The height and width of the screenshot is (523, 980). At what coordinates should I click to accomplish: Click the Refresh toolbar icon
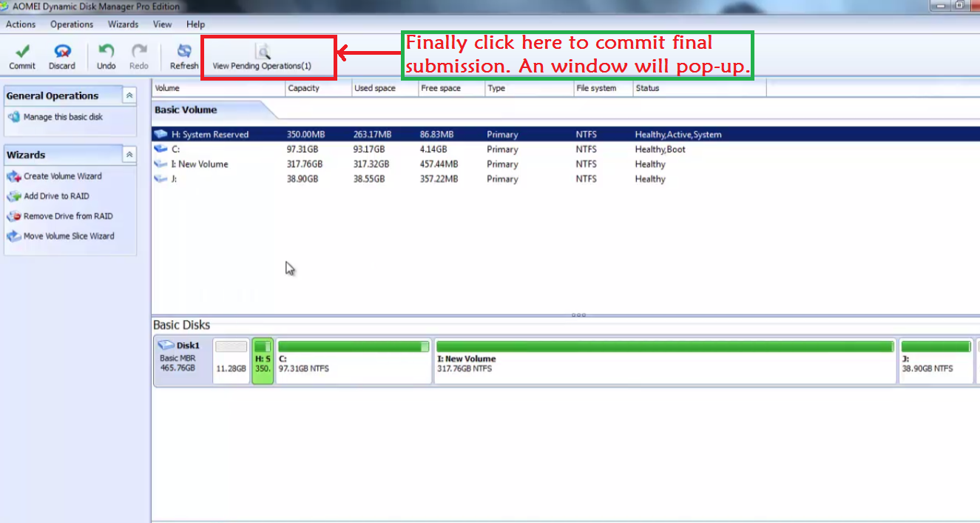tap(184, 51)
